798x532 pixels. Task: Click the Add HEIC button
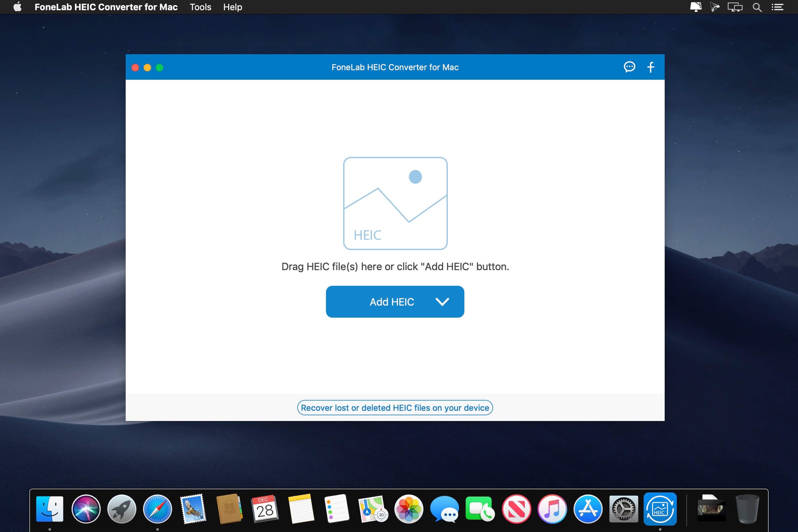coord(395,302)
